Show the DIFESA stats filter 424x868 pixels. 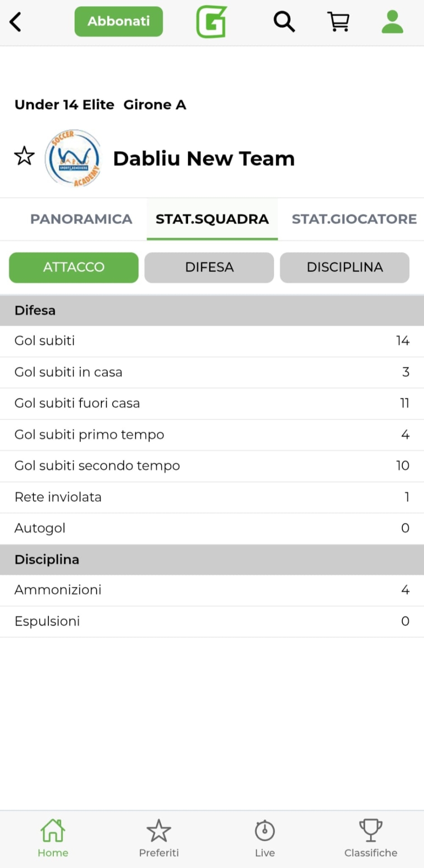(209, 267)
